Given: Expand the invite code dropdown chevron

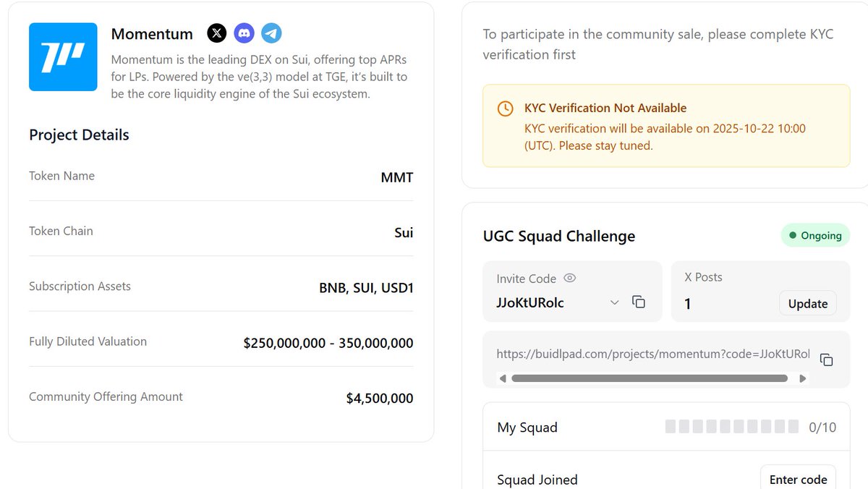Looking at the screenshot, I should click(x=615, y=302).
